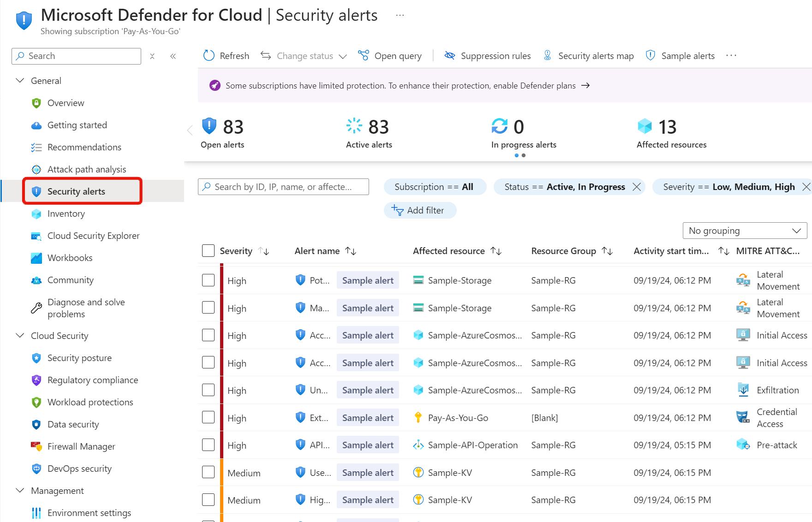Image resolution: width=812 pixels, height=522 pixels.
Task: Collapse the sidebar with double chevron
Action: pyautogui.click(x=173, y=56)
